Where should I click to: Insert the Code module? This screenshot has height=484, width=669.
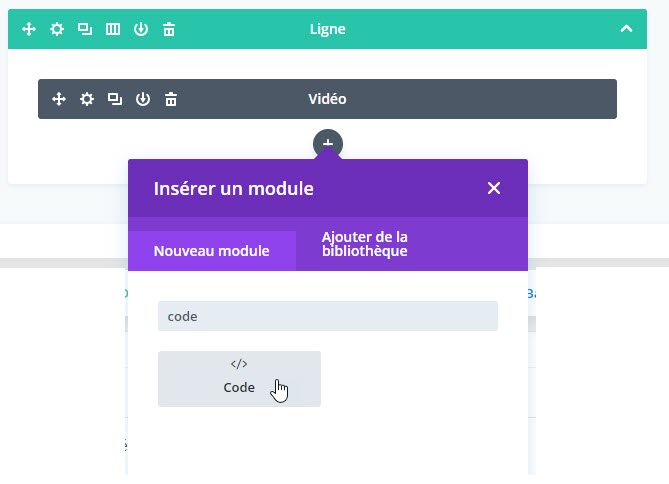point(239,379)
